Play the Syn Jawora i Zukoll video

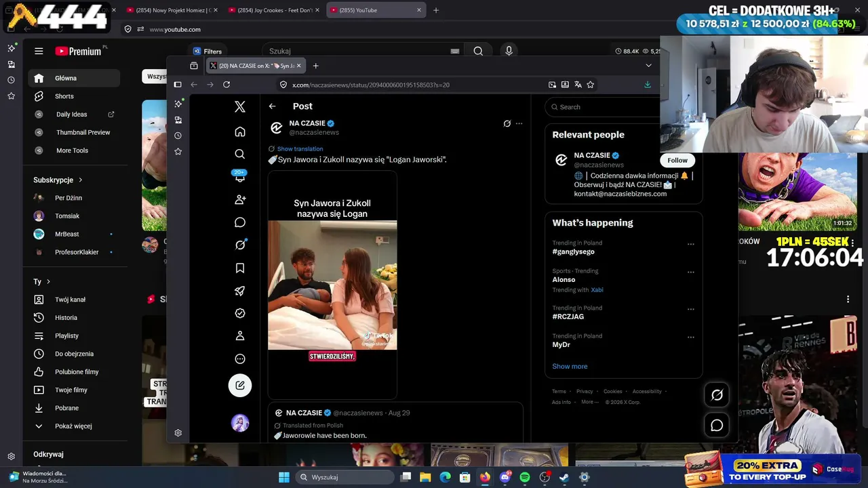332,285
